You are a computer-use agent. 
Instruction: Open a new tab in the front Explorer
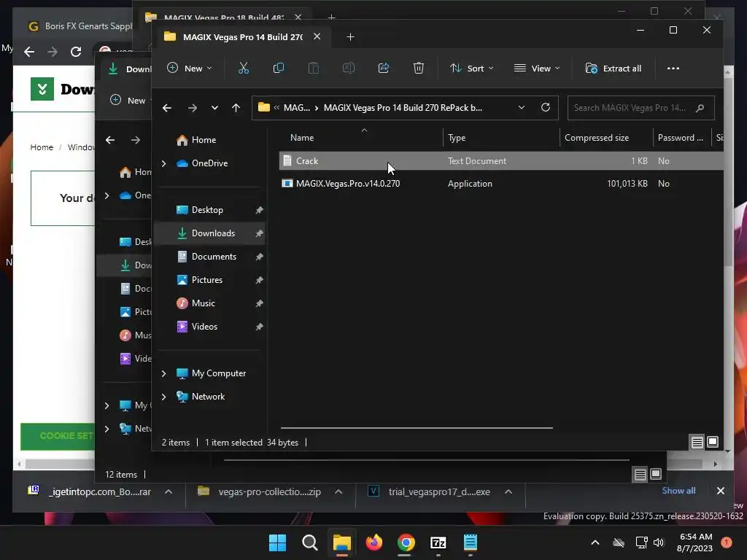click(350, 37)
